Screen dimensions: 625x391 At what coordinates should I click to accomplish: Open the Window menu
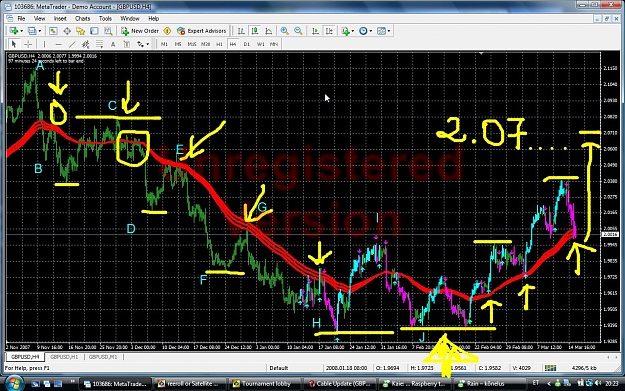pyautogui.click(x=130, y=18)
